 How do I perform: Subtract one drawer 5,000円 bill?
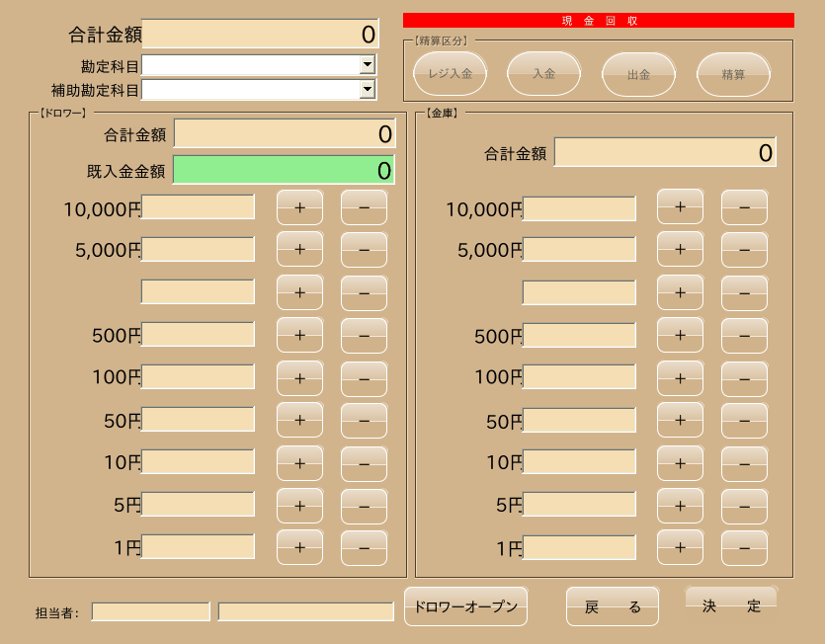tap(365, 249)
